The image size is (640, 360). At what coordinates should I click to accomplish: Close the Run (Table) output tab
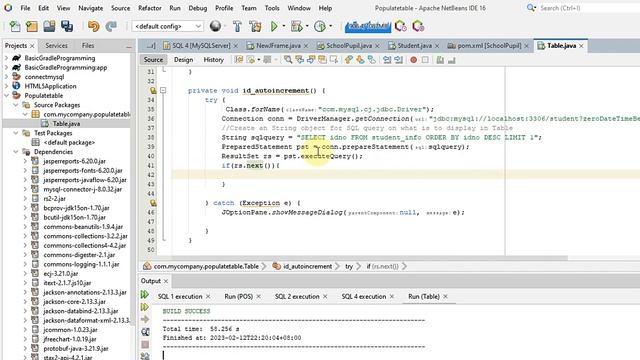tap(445, 297)
